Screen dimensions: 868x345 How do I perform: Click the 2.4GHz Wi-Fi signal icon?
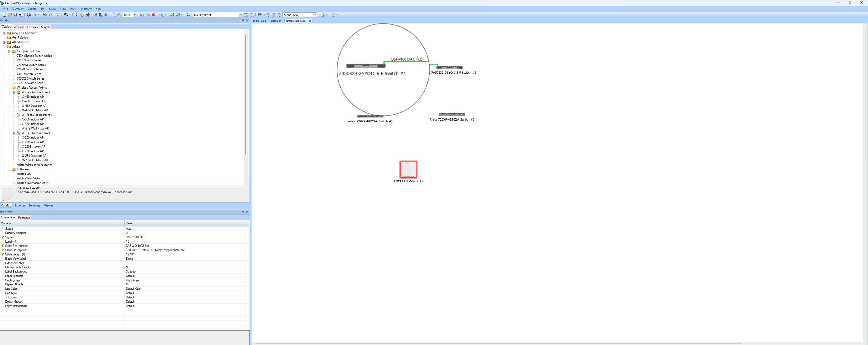click(x=268, y=15)
